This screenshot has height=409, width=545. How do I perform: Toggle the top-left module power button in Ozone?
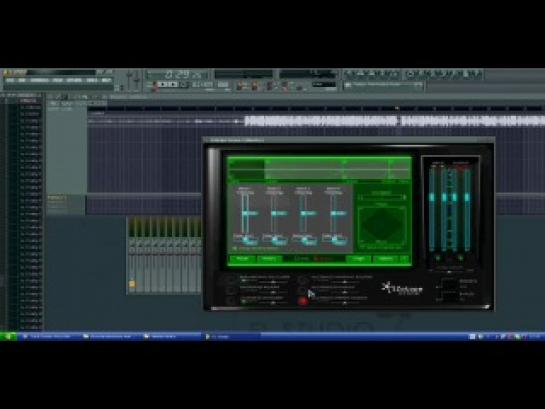(230, 280)
